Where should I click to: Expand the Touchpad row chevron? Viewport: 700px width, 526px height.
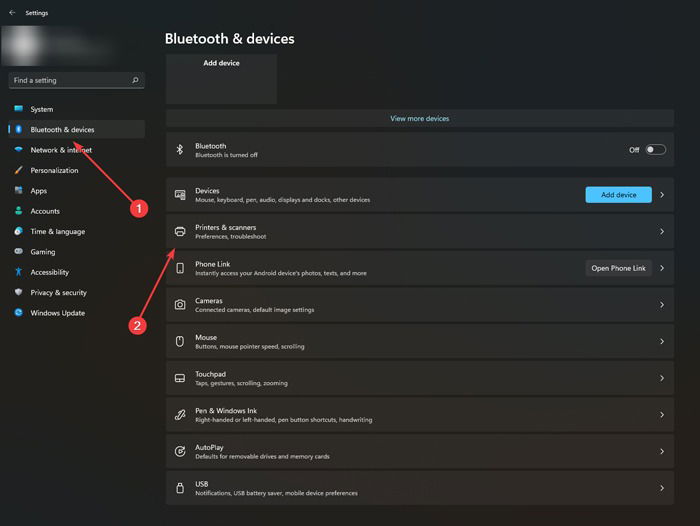click(x=662, y=378)
